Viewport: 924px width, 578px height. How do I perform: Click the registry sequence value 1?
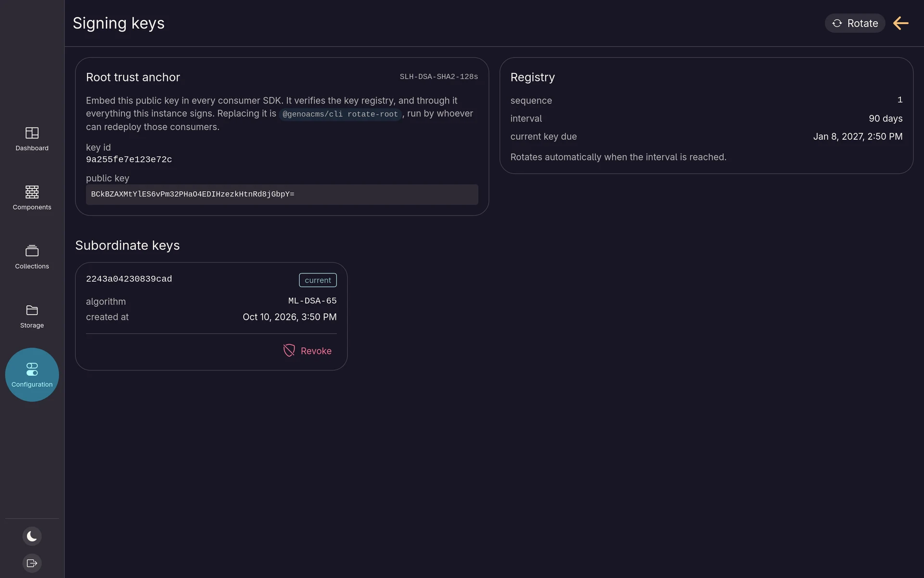point(900,100)
